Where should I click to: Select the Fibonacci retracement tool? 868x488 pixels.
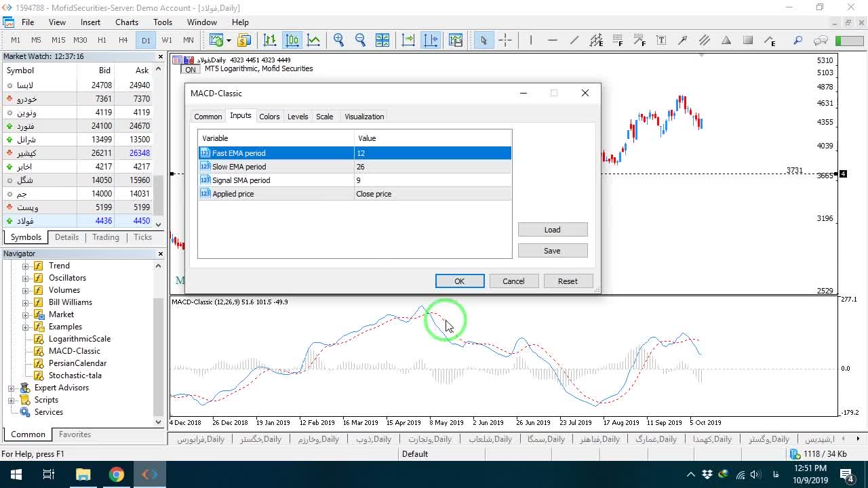pyautogui.click(x=617, y=40)
